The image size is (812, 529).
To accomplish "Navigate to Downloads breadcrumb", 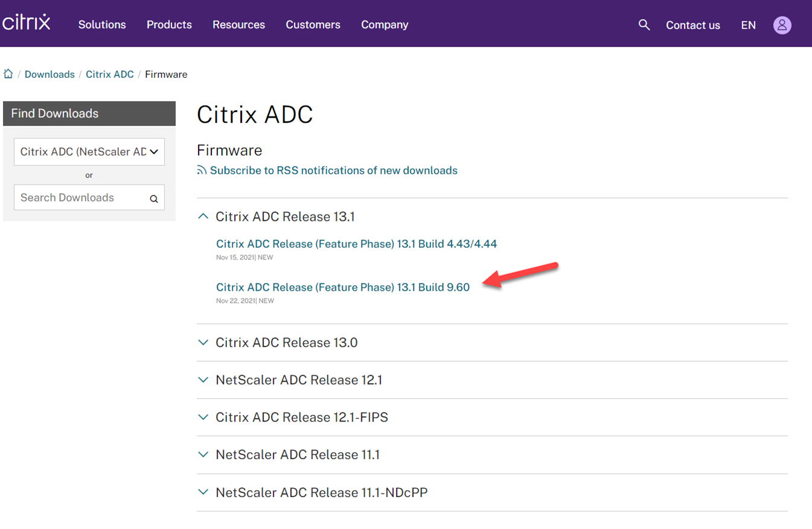I will (50, 74).
